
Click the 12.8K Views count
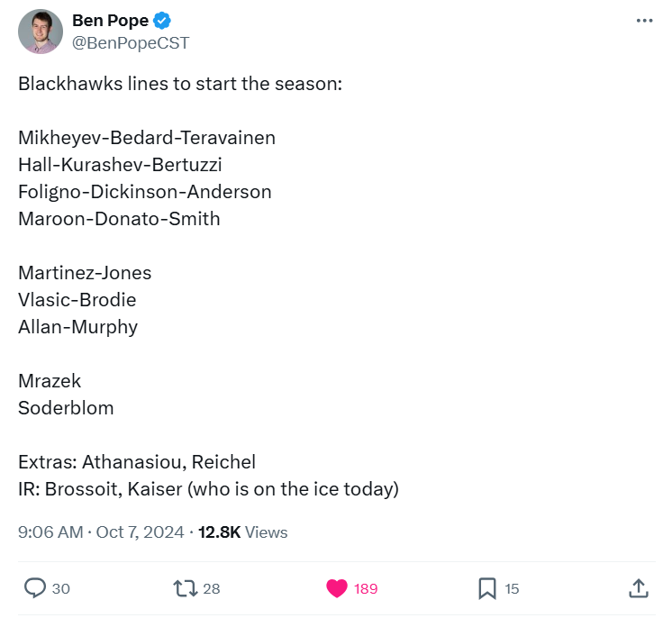[x=242, y=532]
